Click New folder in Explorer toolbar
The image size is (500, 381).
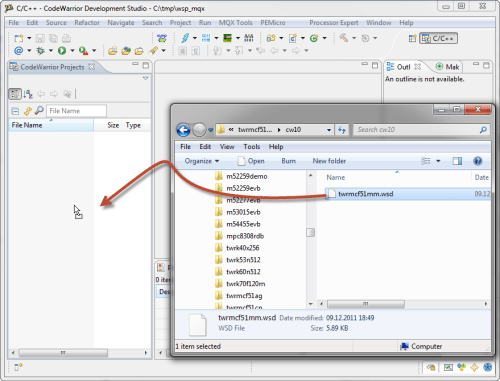tap(329, 161)
